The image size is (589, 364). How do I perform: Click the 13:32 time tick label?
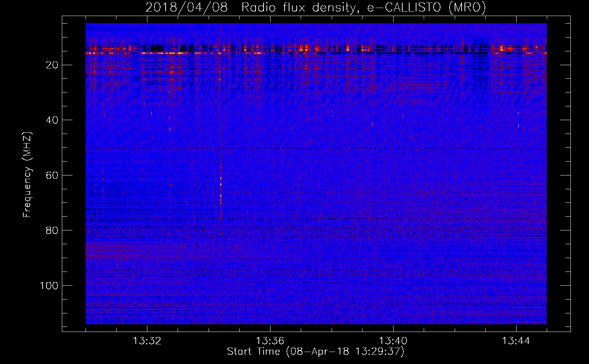pos(147,341)
